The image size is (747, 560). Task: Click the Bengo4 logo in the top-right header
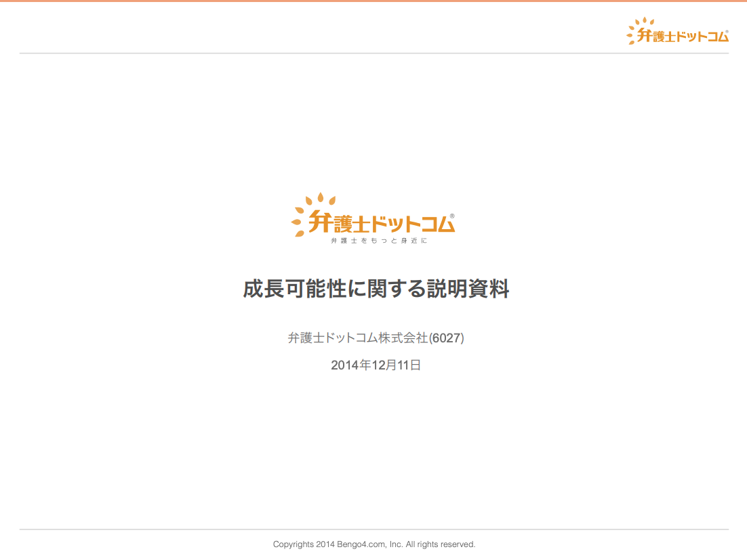click(x=677, y=31)
